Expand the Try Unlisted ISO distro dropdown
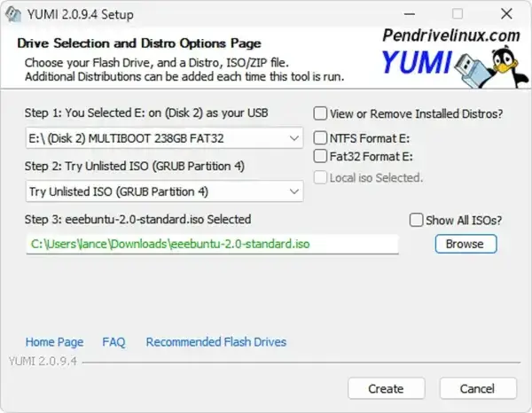 pos(165,191)
